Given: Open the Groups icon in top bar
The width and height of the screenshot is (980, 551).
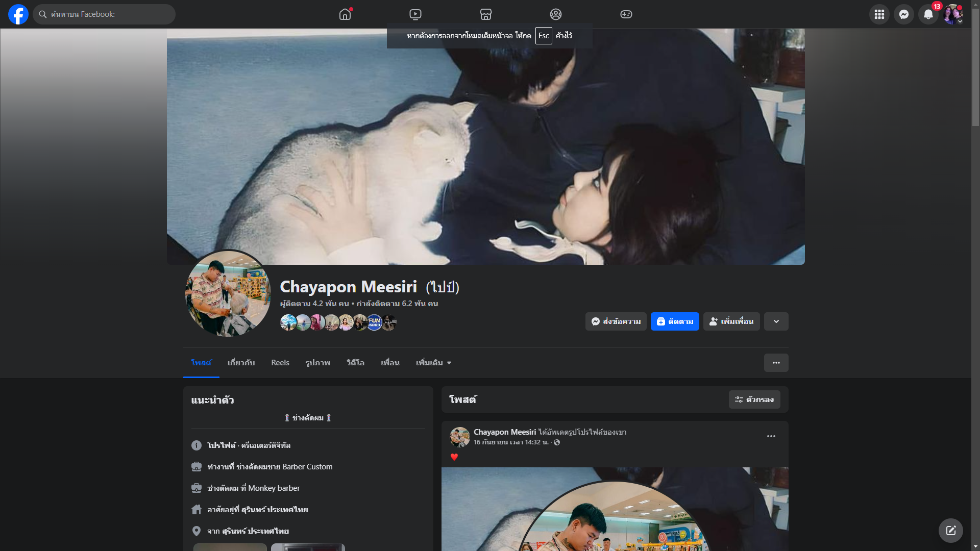Looking at the screenshot, I should (556, 14).
